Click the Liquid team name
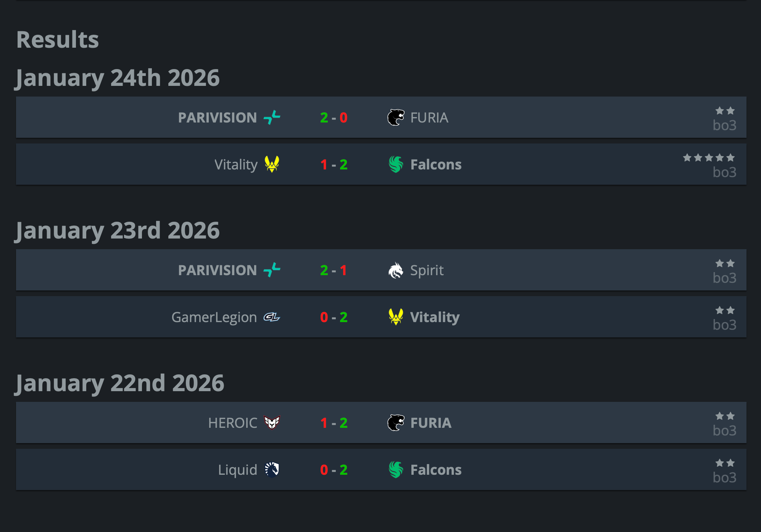The width and height of the screenshot is (761, 532). click(237, 470)
